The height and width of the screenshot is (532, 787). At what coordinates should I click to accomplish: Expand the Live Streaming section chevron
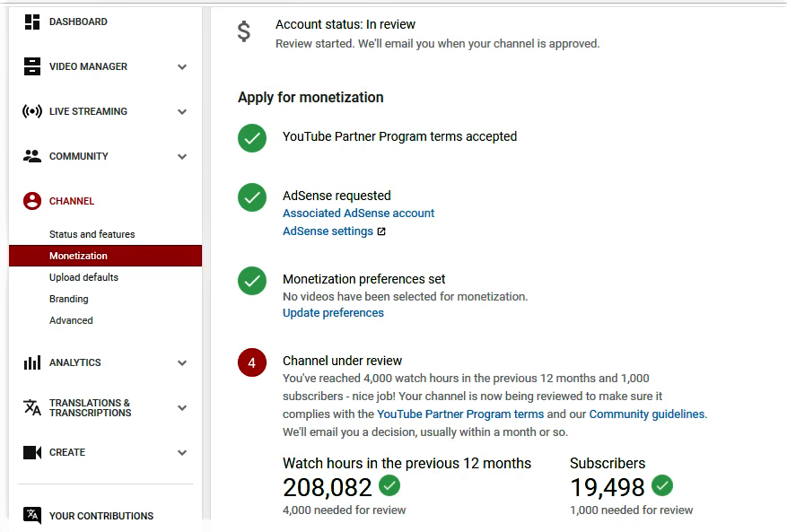[x=182, y=111]
